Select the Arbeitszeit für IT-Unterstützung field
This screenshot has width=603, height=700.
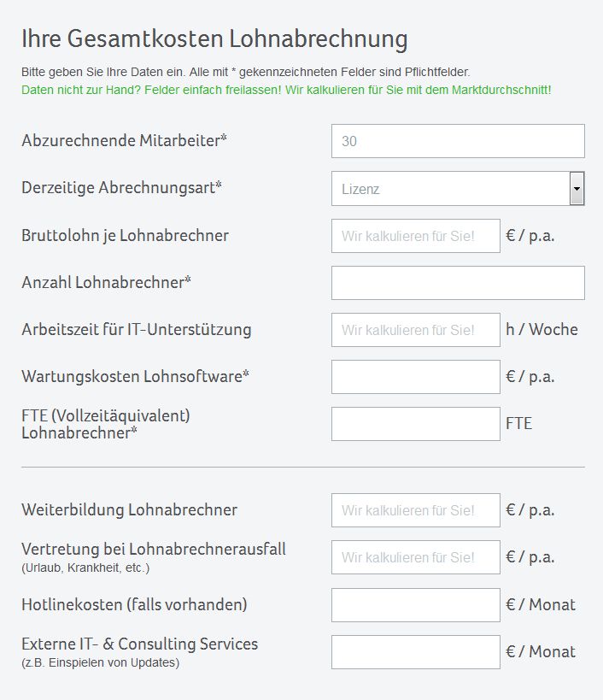coord(416,330)
